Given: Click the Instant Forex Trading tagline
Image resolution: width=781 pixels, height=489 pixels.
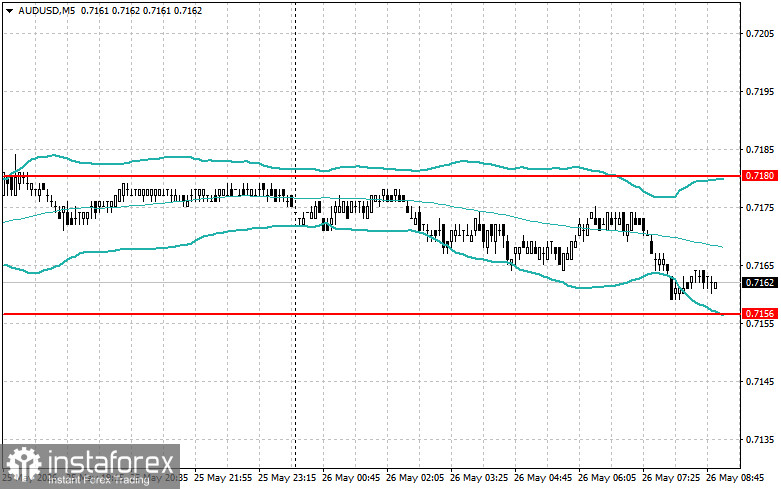Looking at the screenshot, I should (99, 480).
